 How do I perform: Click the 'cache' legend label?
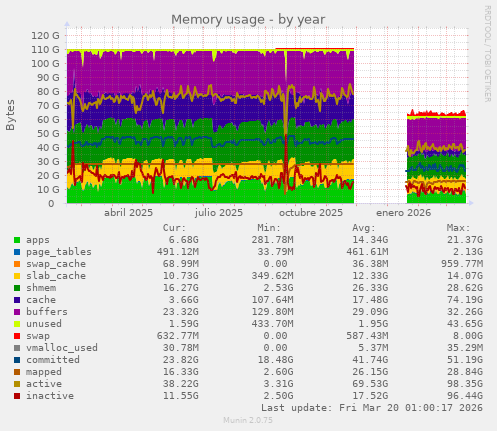[x=41, y=300]
